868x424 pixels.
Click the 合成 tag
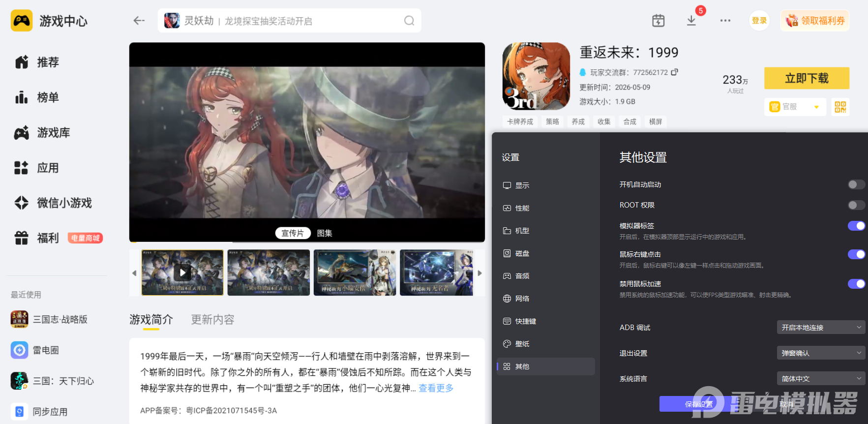630,121
